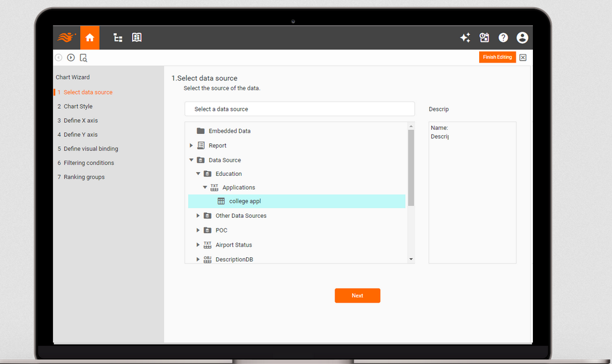The width and height of the screenshot is (612, 364).
Task: Select the college appl table
Action: point(245,201)
